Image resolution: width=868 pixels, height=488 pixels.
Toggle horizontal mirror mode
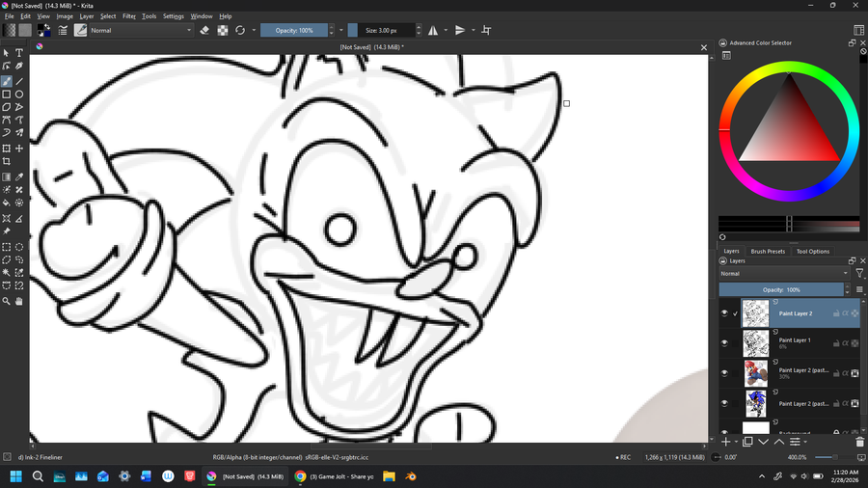click(433, 31)
